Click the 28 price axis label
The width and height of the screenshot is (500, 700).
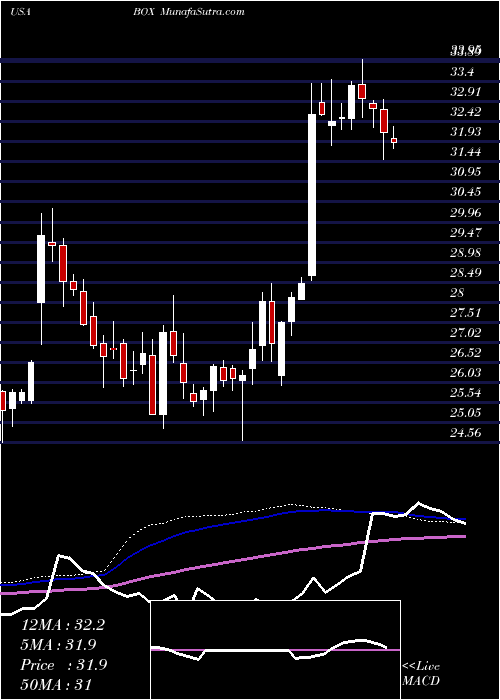(458, 293)
